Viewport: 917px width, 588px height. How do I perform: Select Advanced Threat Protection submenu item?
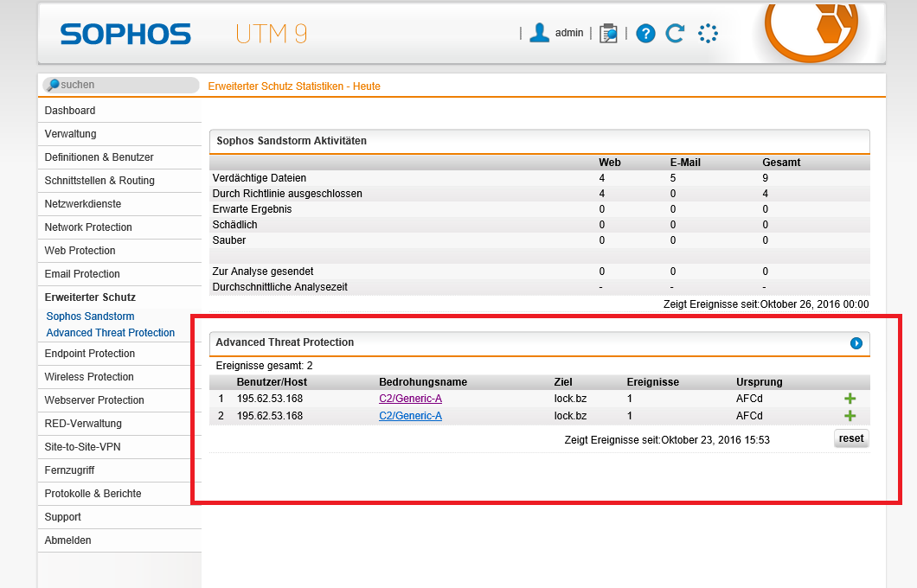click(x=110, y=333)
